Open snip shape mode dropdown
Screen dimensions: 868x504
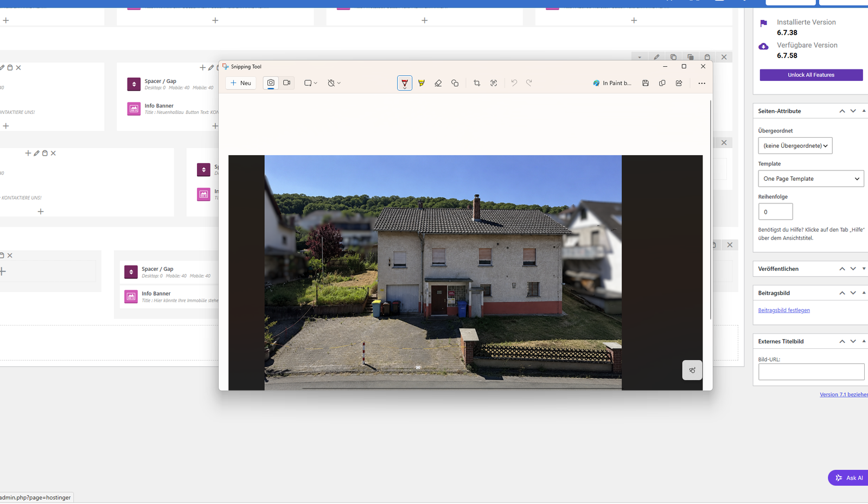(x=310, y=83)
